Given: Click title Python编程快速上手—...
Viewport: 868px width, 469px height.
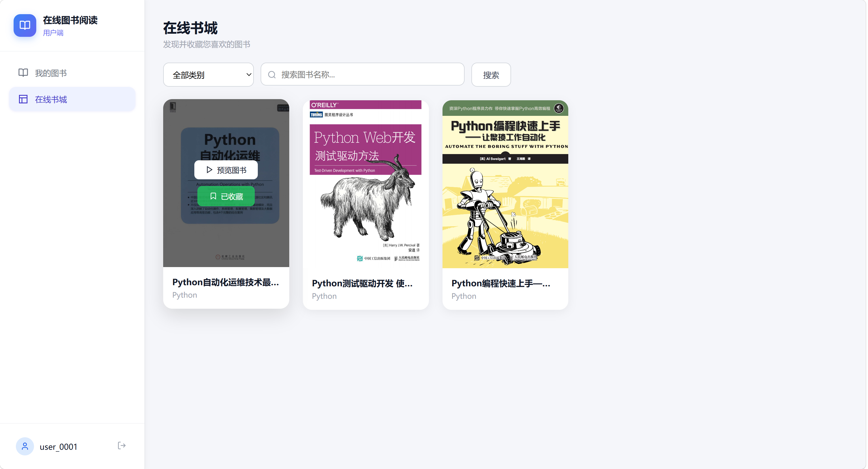Looking at the screenshot, I should (501, 283).
